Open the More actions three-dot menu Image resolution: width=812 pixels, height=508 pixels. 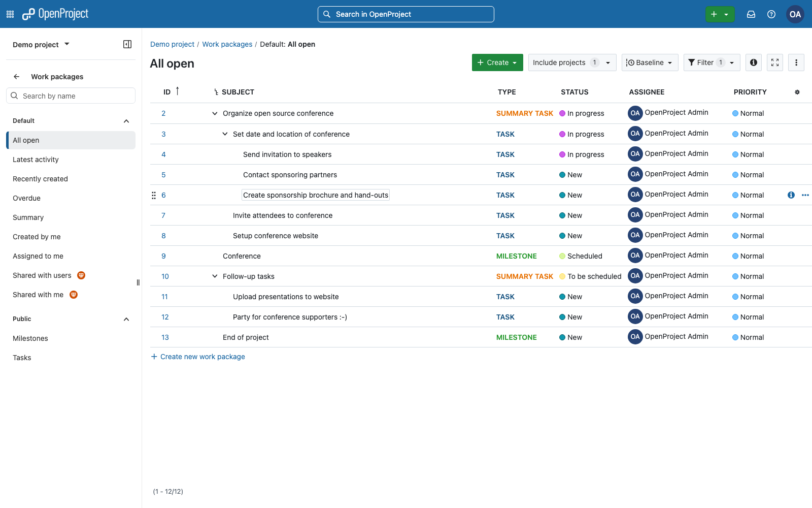[x=796, y=62]
